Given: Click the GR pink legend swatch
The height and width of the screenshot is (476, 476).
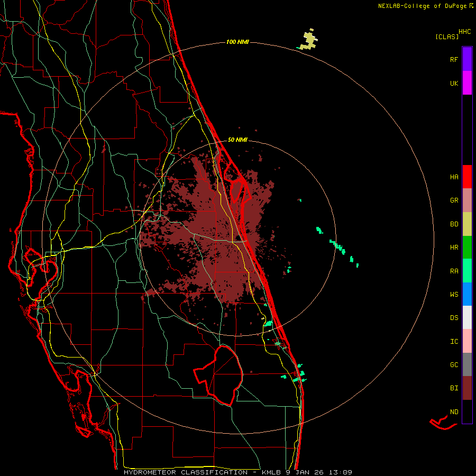Looking at the screenshot, I should coord(467,200).
